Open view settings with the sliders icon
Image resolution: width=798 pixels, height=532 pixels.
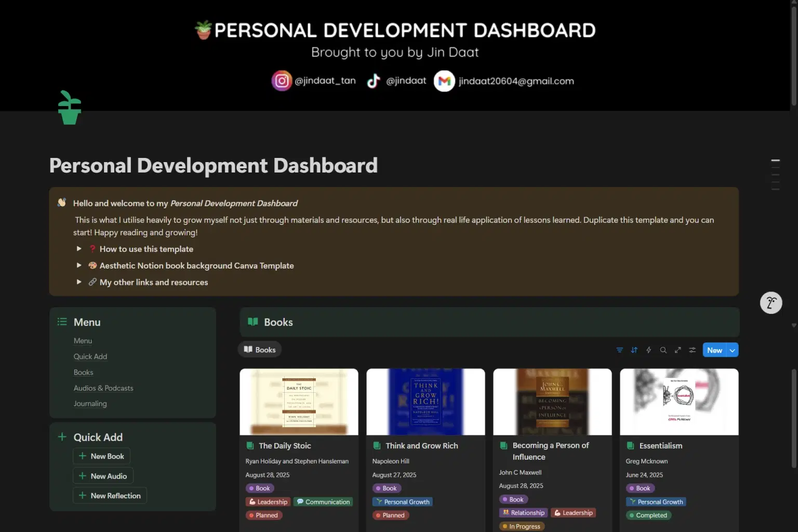click(692, 350)
